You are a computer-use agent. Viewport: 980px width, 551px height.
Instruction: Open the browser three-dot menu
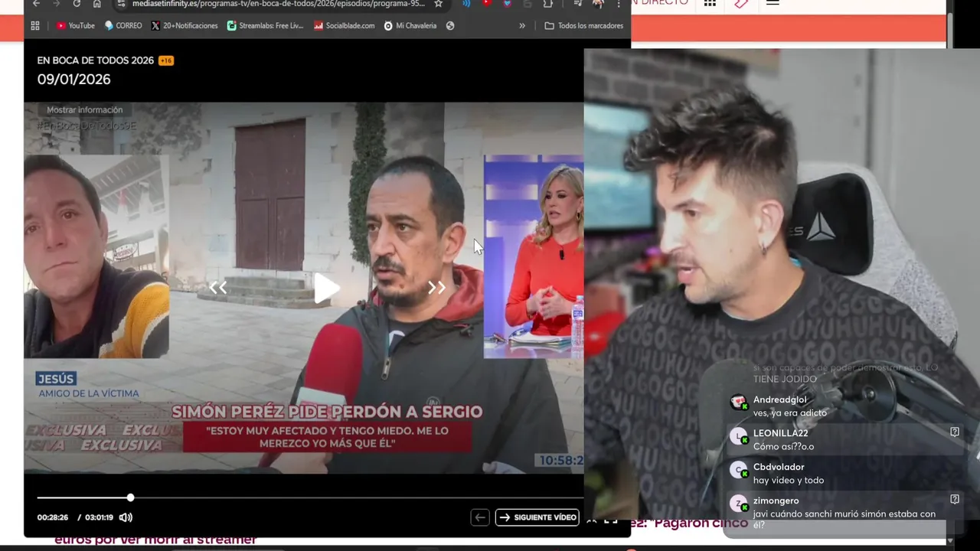619,4
